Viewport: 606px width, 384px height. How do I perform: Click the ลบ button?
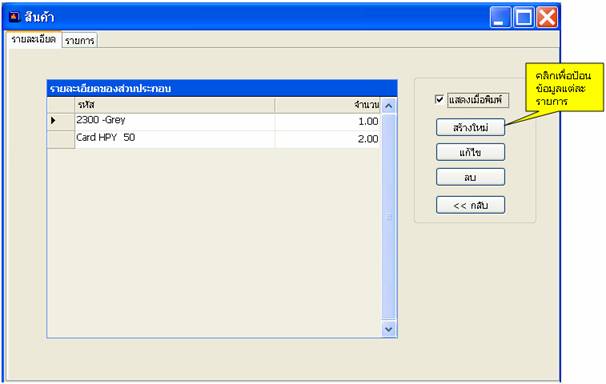[470, 177]
